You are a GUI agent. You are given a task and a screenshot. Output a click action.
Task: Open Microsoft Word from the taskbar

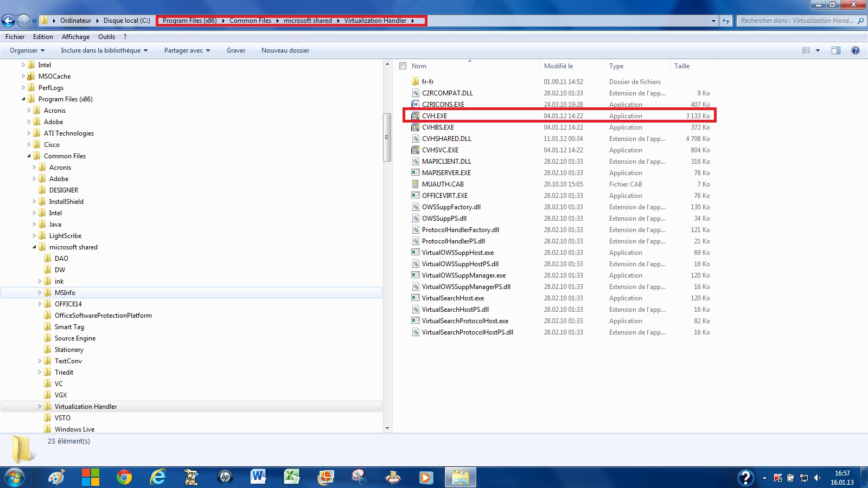tap(258, 477)
